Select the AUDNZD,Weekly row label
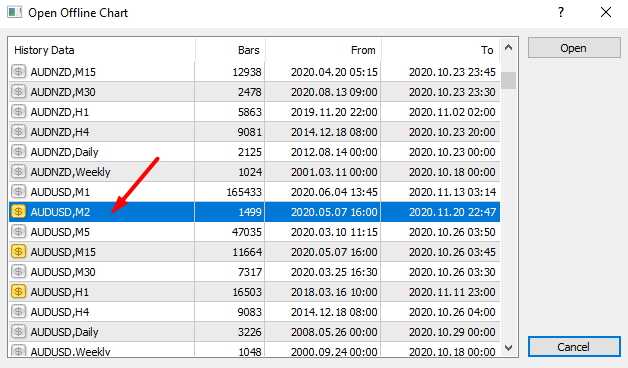Image resolution: width=628 pixels, height=368 pixels. point(70,172)
